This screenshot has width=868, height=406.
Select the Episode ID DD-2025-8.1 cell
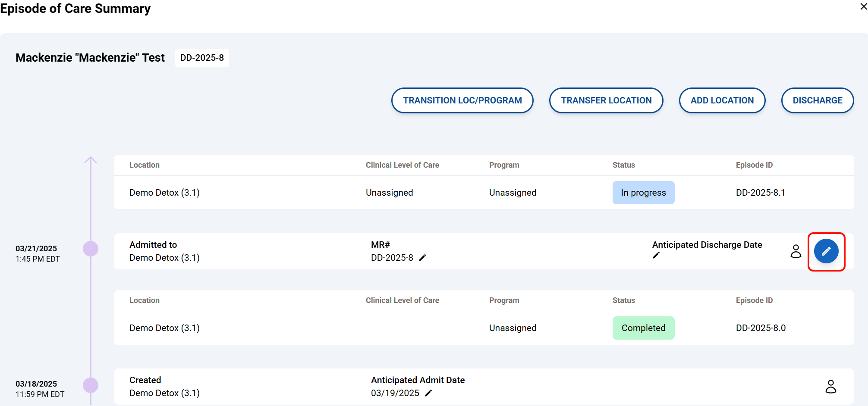coord(760,193)
